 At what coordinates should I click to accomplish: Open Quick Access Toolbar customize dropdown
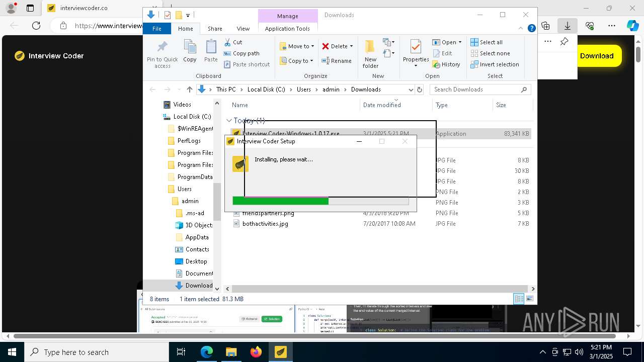(x=188, y=15)
